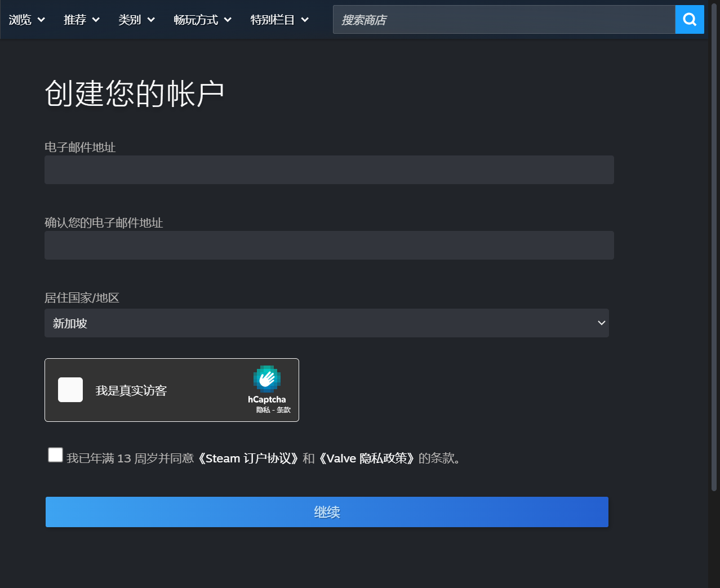Open the 浏览 dropdown menu

26,20
